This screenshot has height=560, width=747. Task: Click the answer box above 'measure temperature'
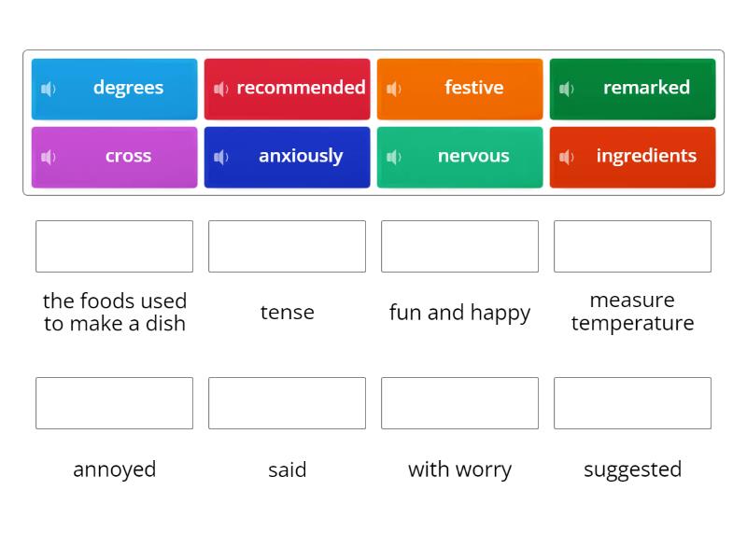click(632, 246)
